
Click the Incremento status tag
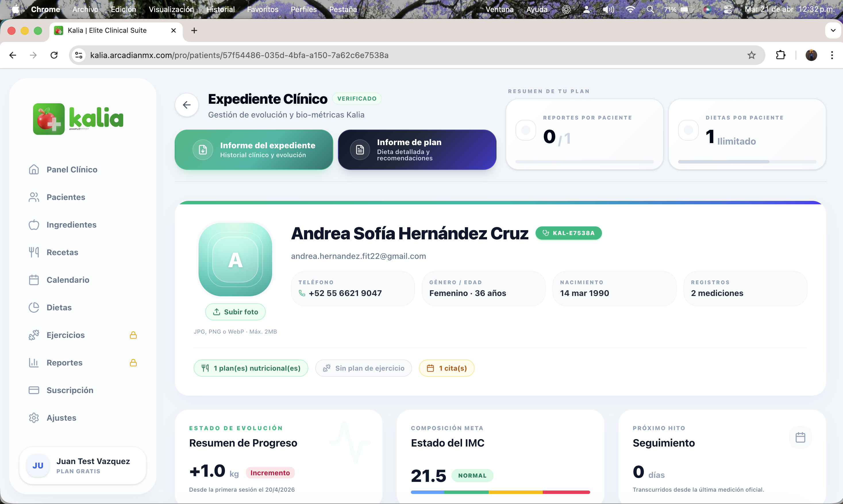pos(270,473)
